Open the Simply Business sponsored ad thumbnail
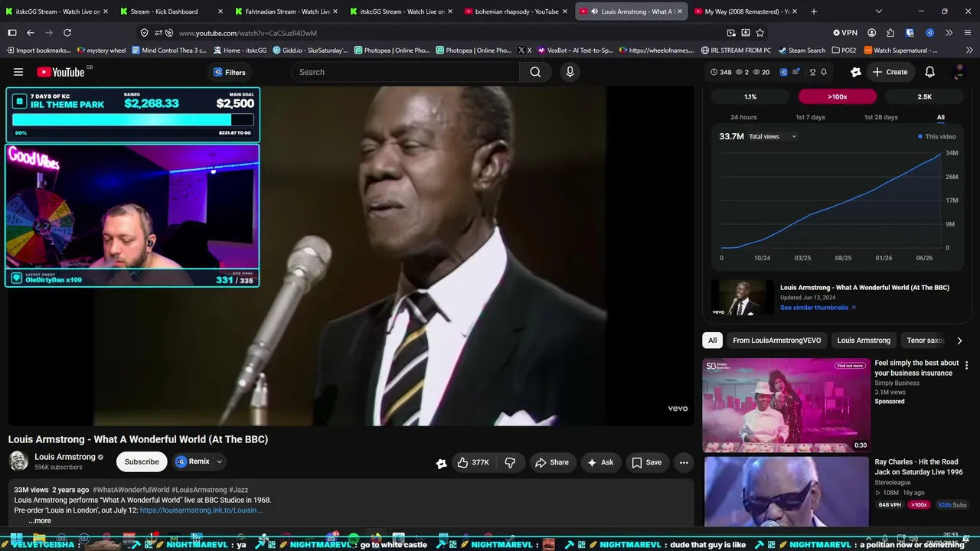Viewport: 980px width, 551px height. point(786,406)
